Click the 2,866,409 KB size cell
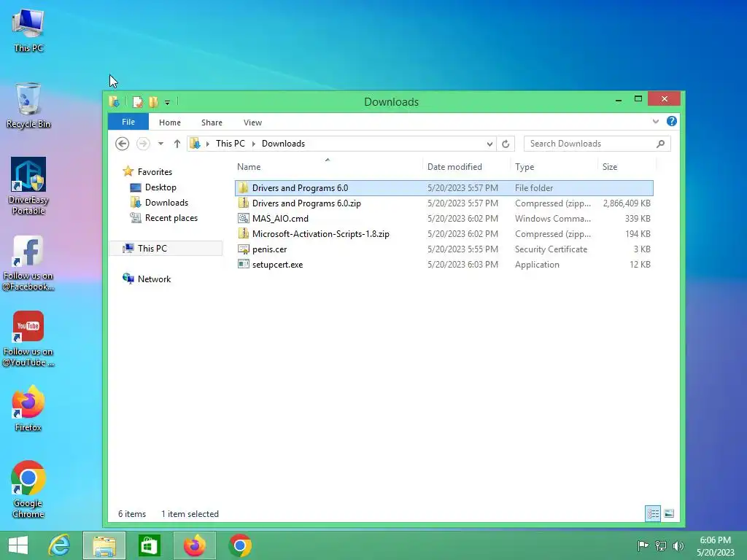747x560 pixels. click(x=627, y=203)
